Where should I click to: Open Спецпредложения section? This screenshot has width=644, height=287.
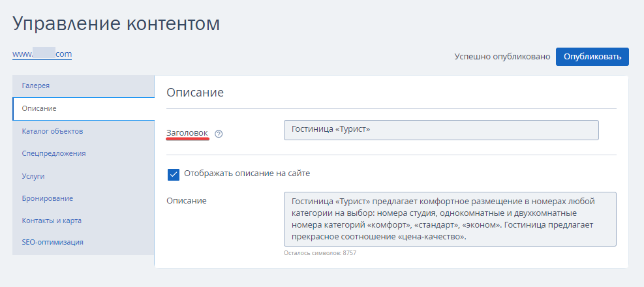(x=84, y=153)
